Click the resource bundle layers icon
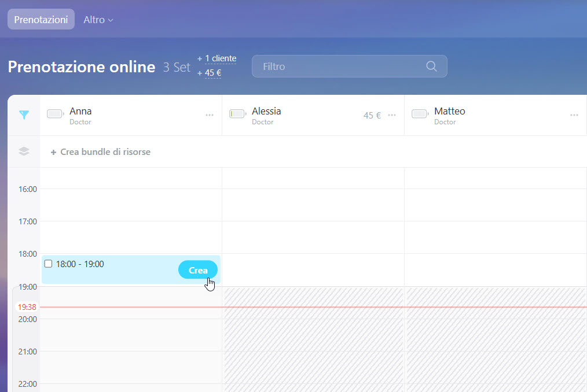Screen dimensions: 587x392 click(24, 151)
